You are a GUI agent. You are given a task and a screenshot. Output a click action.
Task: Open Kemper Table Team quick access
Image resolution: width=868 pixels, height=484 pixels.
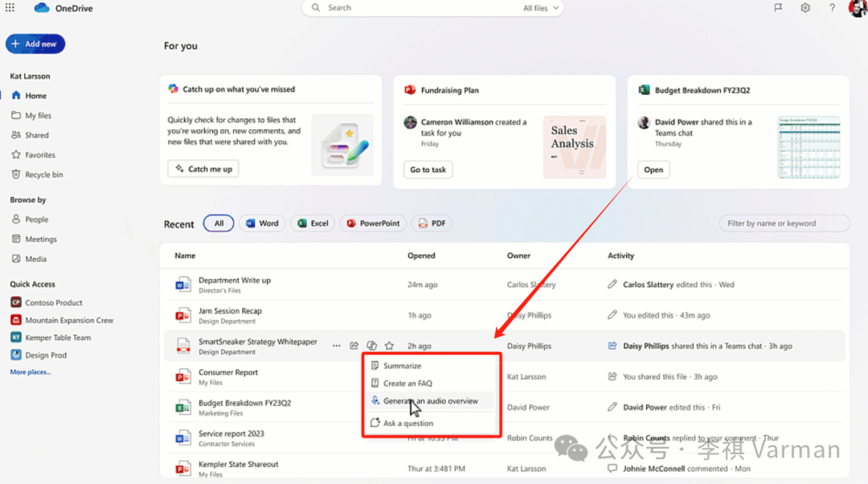tap(51, 338)
